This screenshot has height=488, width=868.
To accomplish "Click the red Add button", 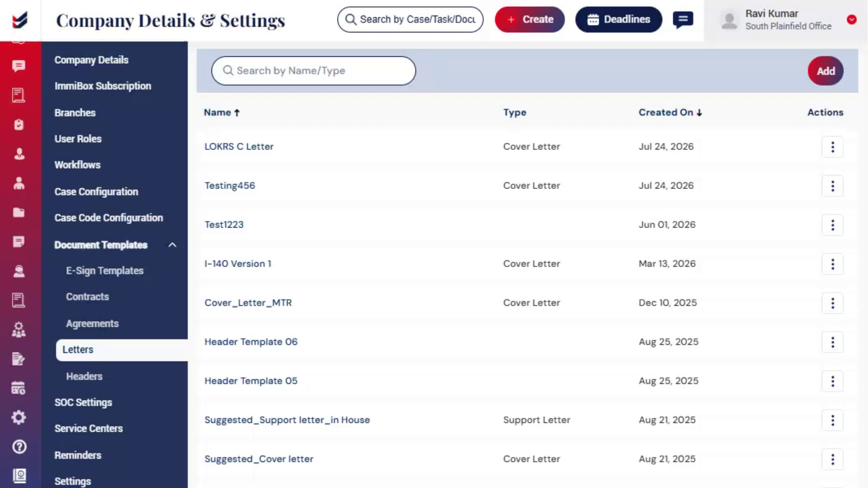I will [826, 71].
